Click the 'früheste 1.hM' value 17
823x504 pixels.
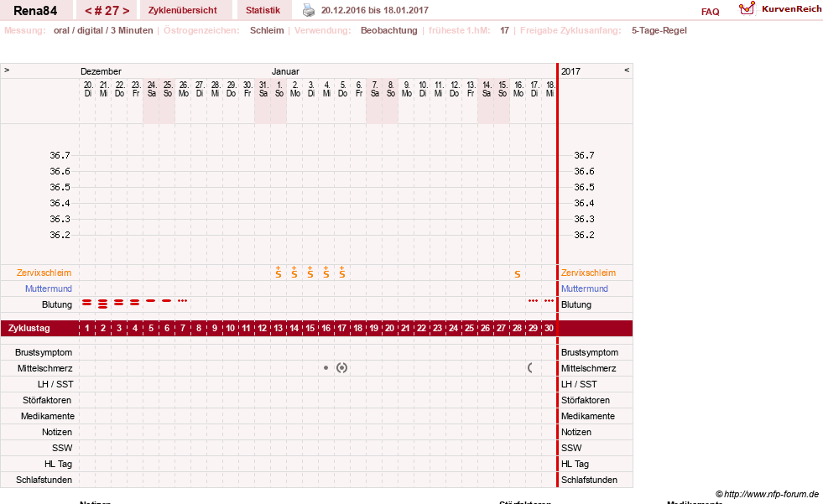tap(504, 30)
